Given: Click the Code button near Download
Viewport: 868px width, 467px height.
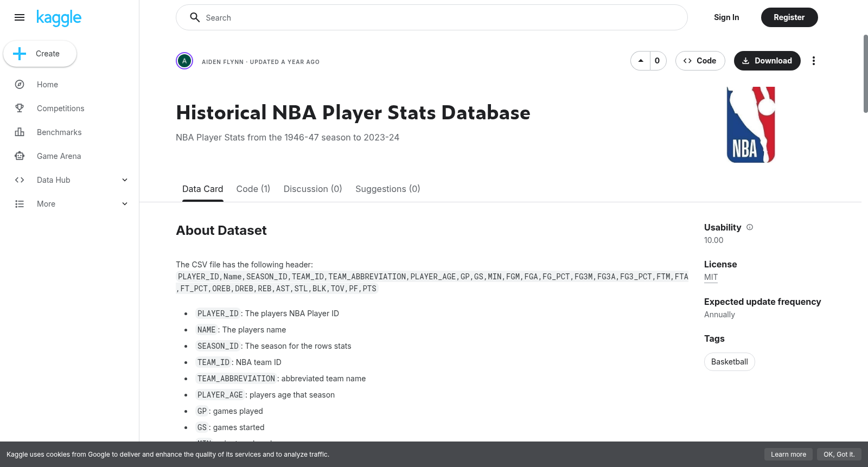Looking at the screenshot, I should (700, 61).
